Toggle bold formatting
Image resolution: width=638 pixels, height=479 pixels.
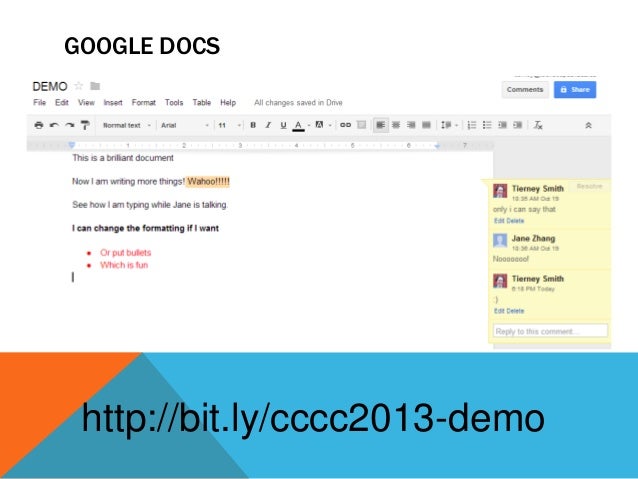pos(253,125)
